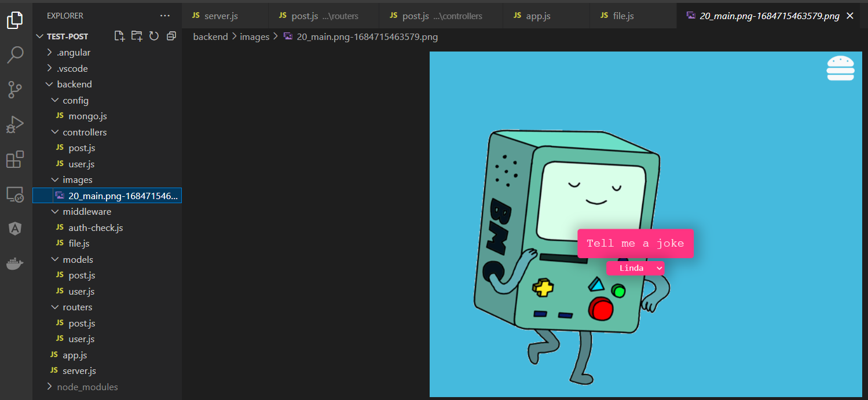Screen dimensions: 868x400
Task: Click the BMO image preview
Action: pyautogui.click(x=645, y=224)
